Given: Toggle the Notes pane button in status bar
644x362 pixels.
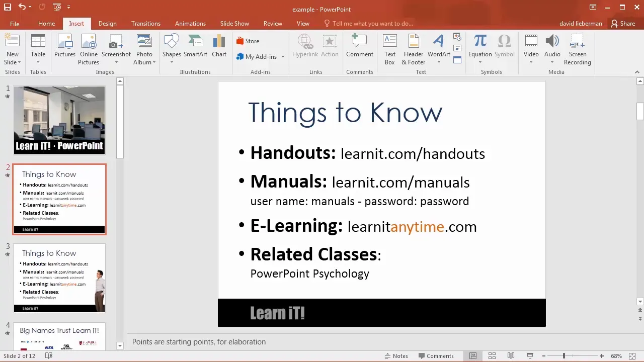Looking at the screenshot, I should [x=395, y=356].
